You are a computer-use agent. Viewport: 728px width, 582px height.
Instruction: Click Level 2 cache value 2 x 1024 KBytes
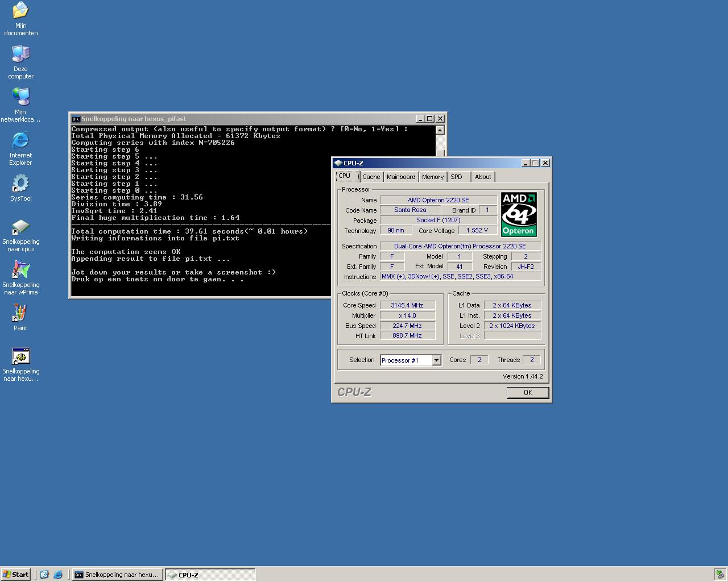click(512, 326)
